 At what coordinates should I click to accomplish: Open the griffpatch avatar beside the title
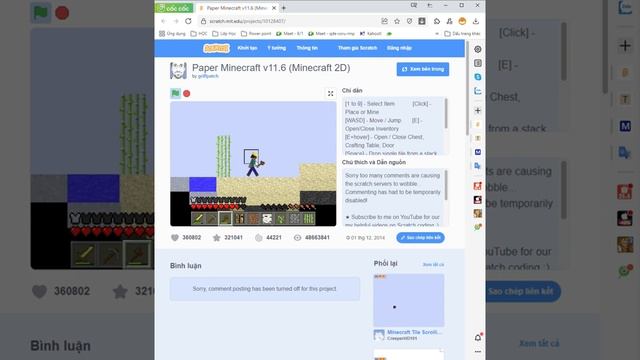pyautogui.click(x=178, y=71)
